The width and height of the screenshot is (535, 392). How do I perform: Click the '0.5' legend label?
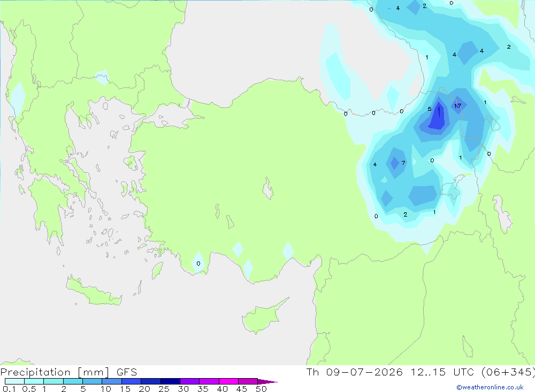click(x=29, y=389)
